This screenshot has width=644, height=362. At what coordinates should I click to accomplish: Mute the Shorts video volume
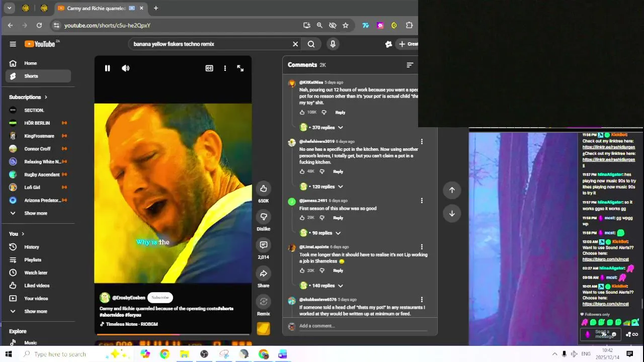coord(126,68)
